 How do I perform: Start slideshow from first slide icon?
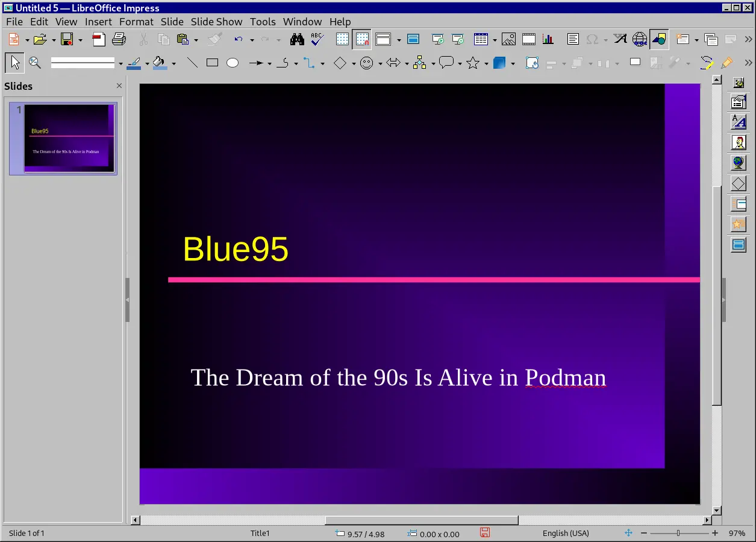pos(438,40)
